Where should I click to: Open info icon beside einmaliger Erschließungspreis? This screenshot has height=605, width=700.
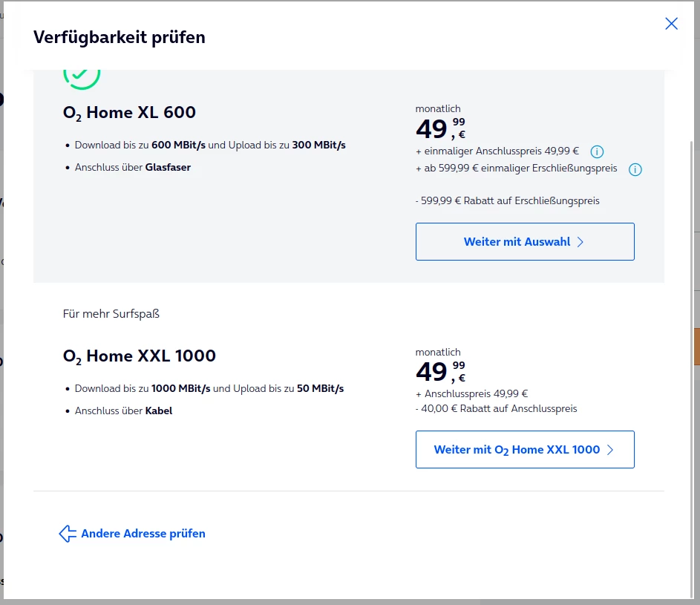[635, 169]
